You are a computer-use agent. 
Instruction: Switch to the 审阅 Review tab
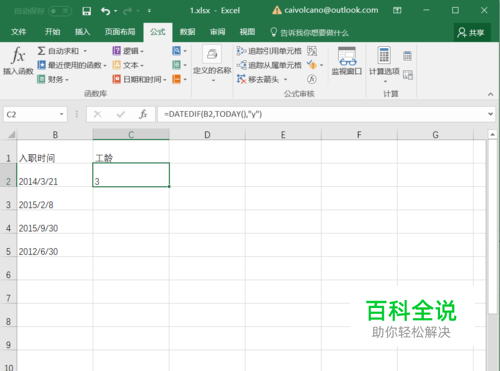pos(217,32)
